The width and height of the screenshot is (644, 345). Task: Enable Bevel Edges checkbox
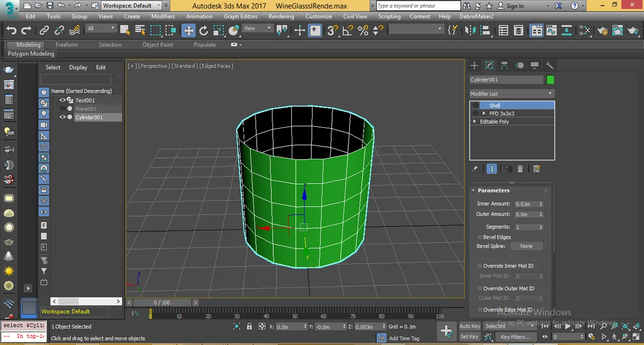coord(479,237)
